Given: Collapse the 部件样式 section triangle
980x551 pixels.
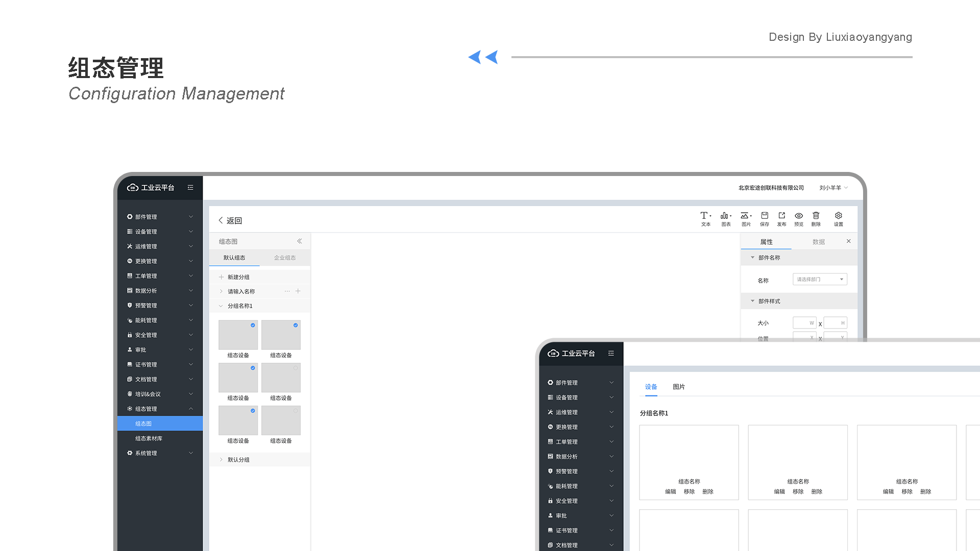Looking at the screenshot, I should pos(752,301).
